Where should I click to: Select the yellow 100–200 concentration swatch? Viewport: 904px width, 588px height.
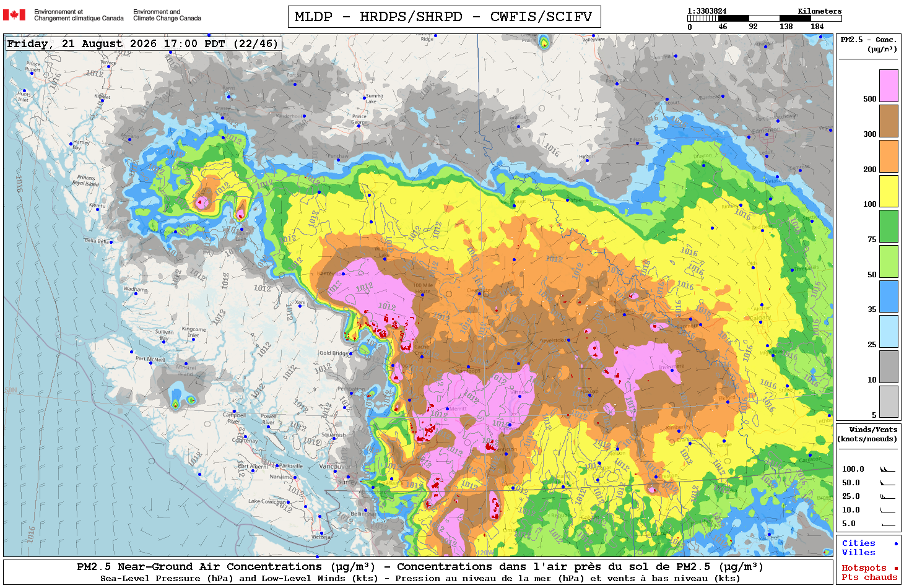point(889,191)
